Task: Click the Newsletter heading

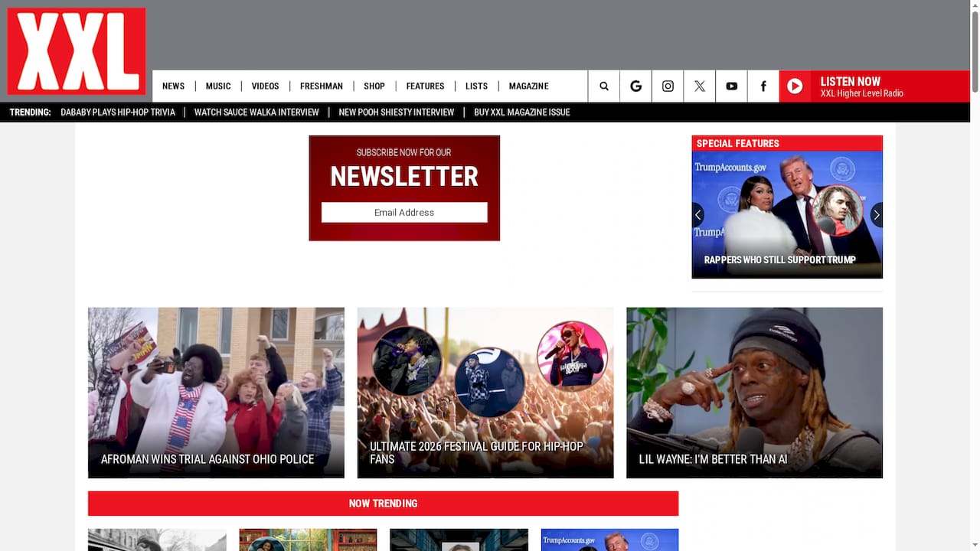Action: [404, 177]
